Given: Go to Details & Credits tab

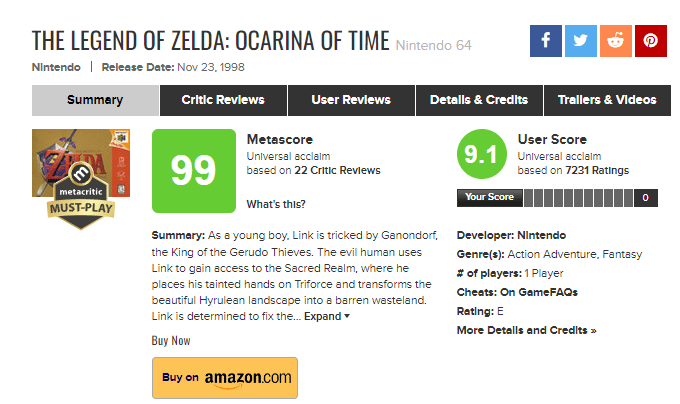Looking at the screenshot, I should pos(479,100).
